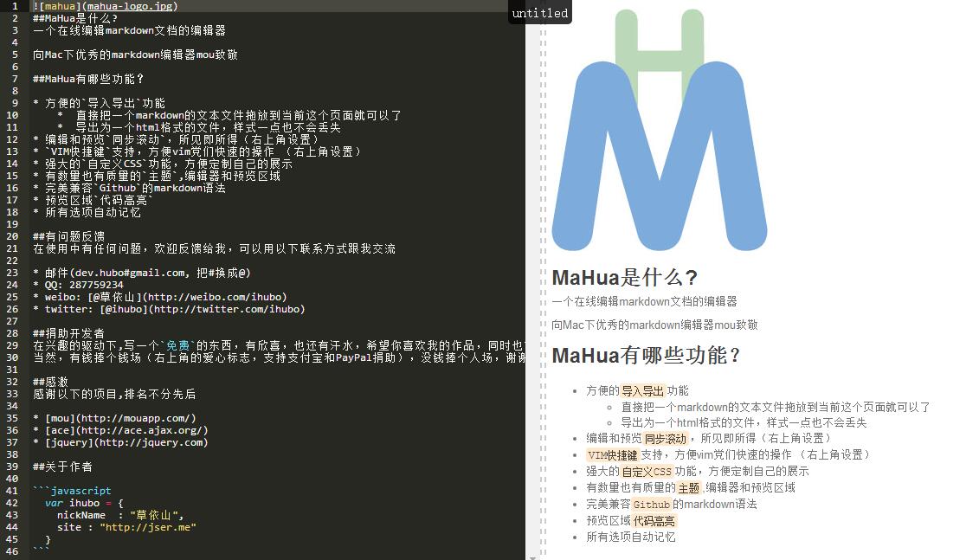Click the twitter.com/ihubo URL in editor
The image size is (979, 560).
pyautogui.click(x=229, y=309)
